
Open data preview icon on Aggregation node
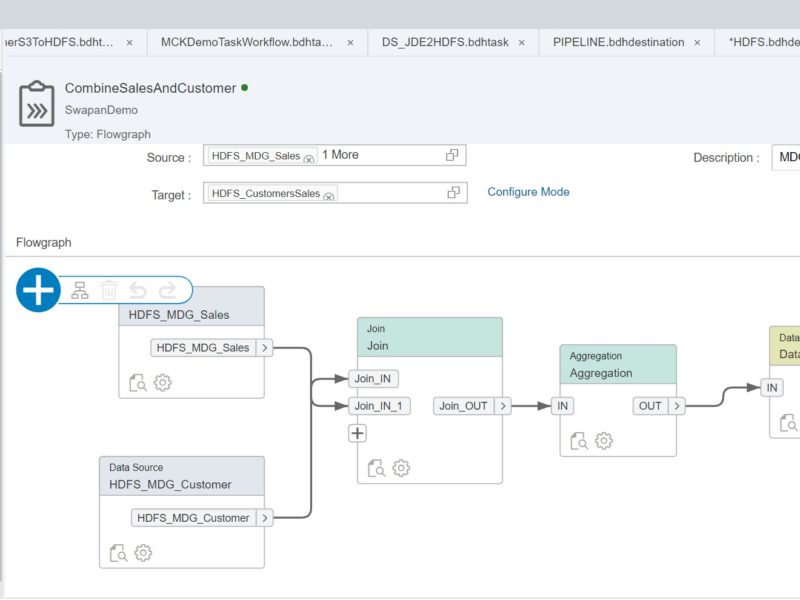pos(579,441)
